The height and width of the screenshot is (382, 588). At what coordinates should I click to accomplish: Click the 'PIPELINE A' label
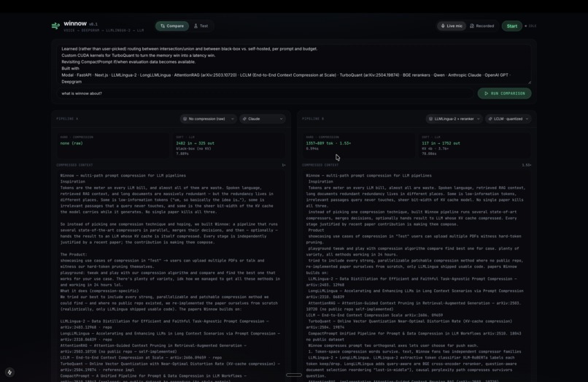pos(68,119)
